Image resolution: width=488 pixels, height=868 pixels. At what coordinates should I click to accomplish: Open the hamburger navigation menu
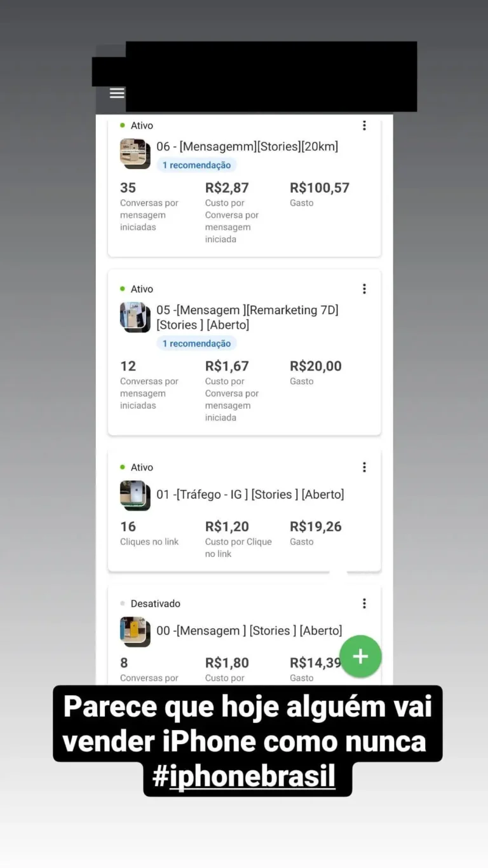coord(117,93)
